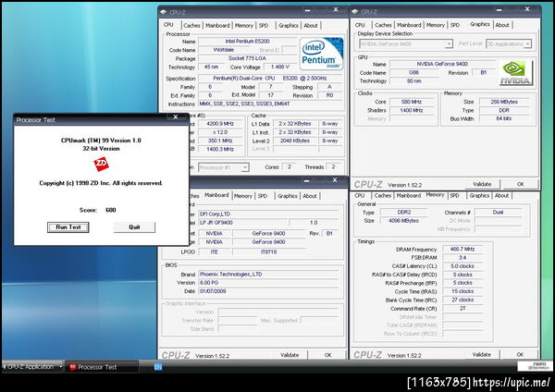Image resolution: width=555 pixels, height=392 pixels.
Task: Click BIOS brand Phoenix Technologies, LTD
Action: (x=269, y=275)
